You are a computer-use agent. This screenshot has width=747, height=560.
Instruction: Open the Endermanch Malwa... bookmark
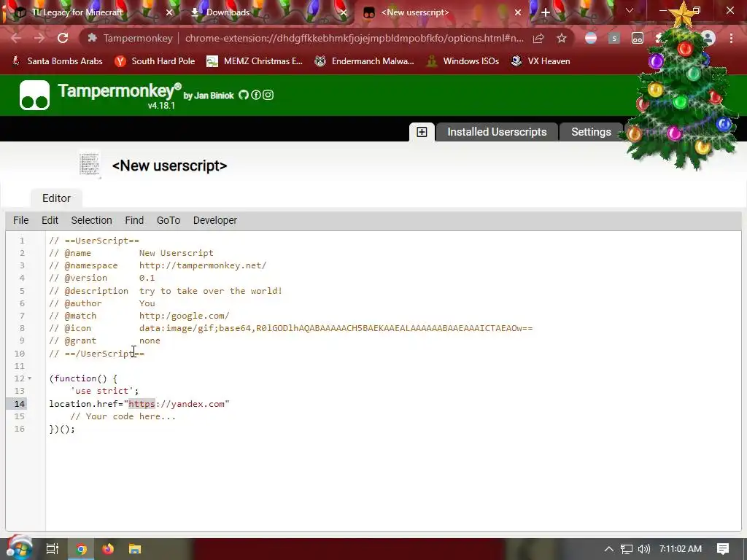tap(365, 61)
